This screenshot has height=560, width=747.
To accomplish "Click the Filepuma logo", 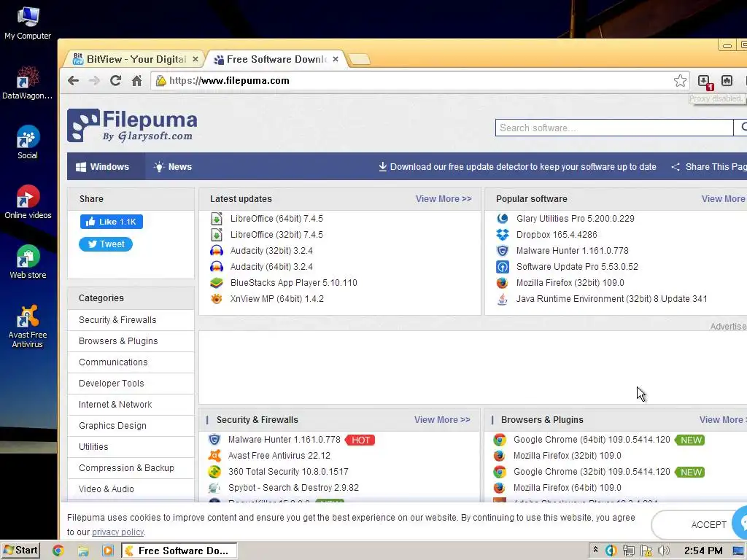I will coord(132,125).
